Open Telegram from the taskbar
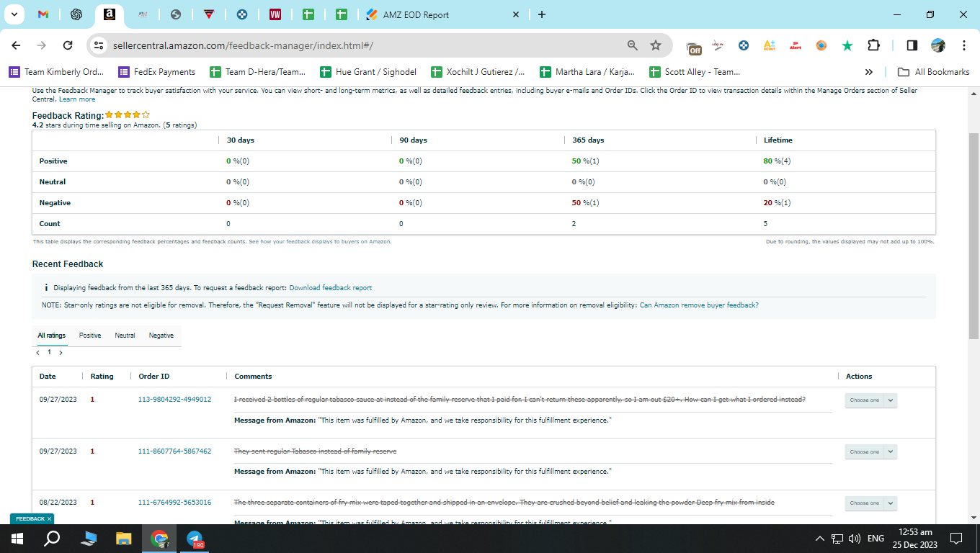This screenshot has width=980, height=553. tap(195, 539)
